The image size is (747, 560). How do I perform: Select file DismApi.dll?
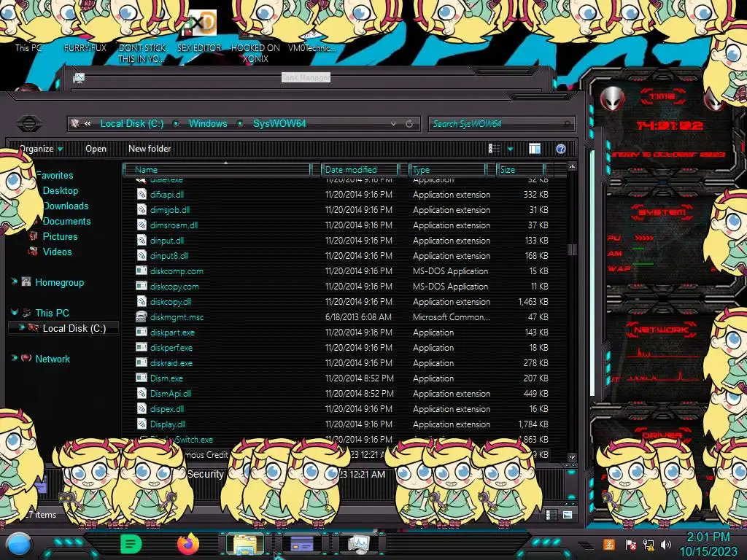coord(171,393)
